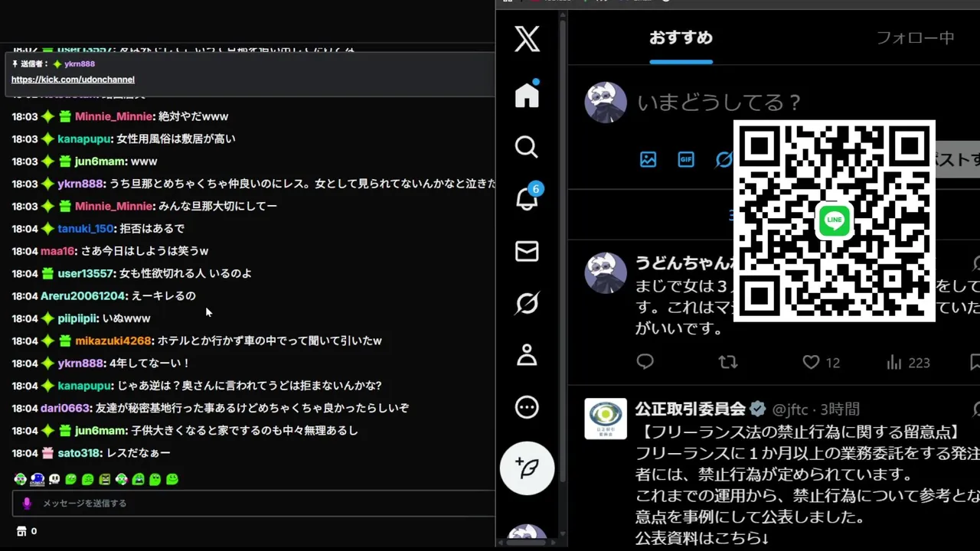Screen dimensions: 980x551
Task: Click the round white compose post button
Action: pyautogui.click(x=528, y=468)
